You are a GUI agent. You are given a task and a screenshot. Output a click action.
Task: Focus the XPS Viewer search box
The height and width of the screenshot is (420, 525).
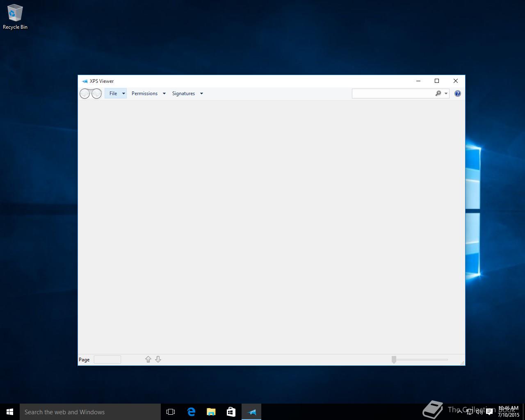pos(393,94)
